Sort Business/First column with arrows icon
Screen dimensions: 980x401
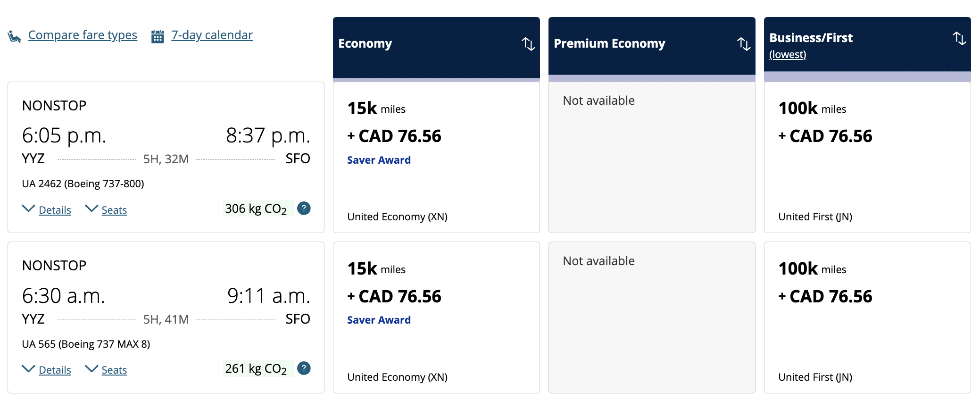959,38
